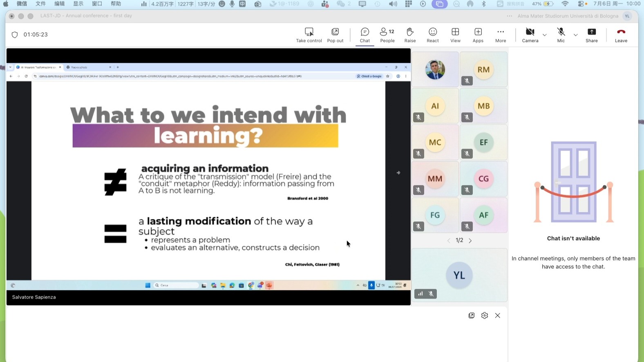This screenshot has height=362, width=644.
Task: Open settings gear in the bottom panel
Action: (485, 315)
